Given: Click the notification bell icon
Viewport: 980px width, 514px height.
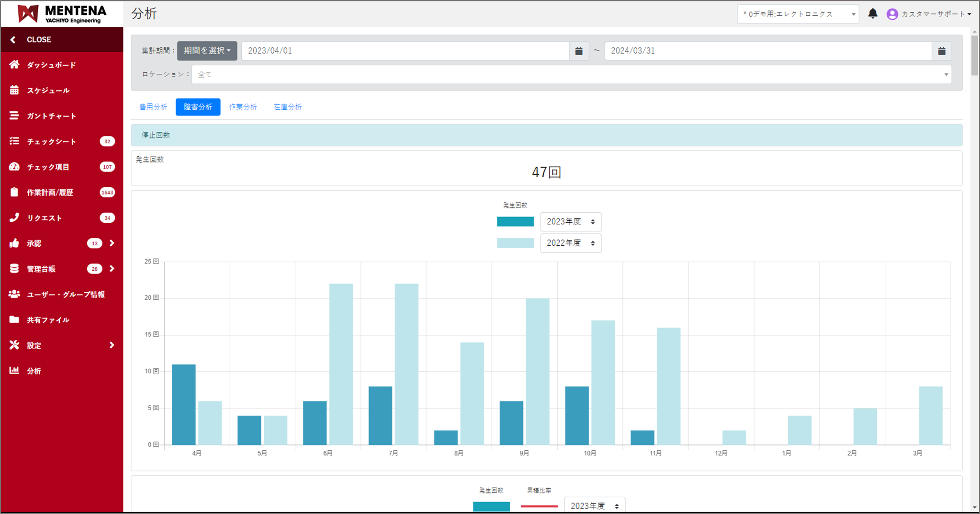Looking at the screenshot, I should coord(872,14).
